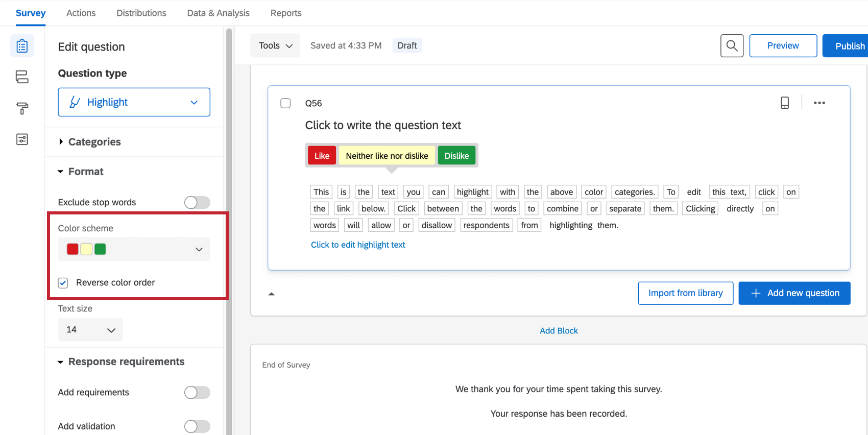Image resolution: width=868 pixels, height=435 pixels.
Task: Click the word 'between' in highlight text
Action: [443, 208]
